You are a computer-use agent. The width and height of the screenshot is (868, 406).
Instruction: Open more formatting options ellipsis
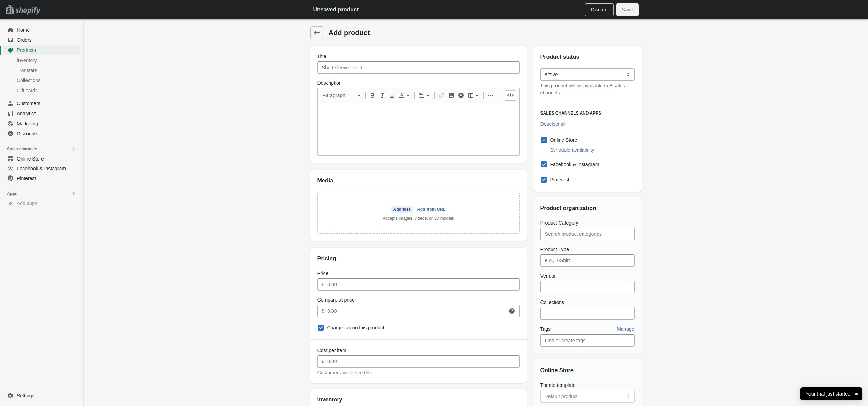click(x=490, y=95)
